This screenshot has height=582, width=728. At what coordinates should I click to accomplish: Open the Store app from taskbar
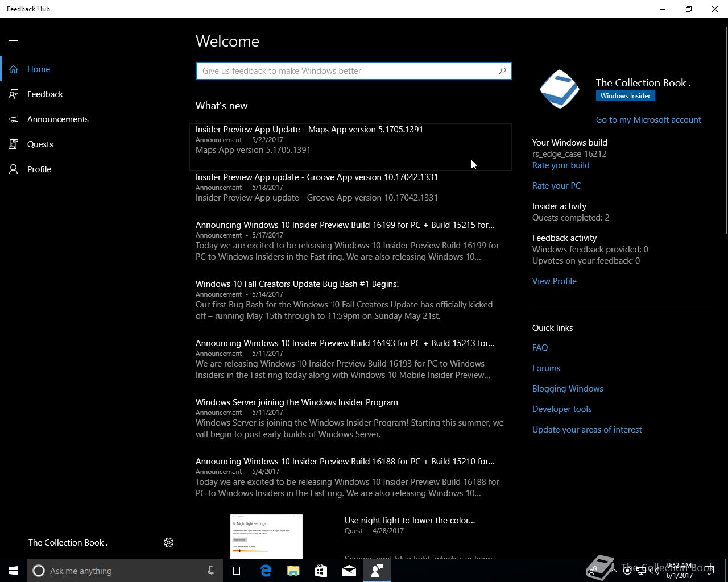321,571
